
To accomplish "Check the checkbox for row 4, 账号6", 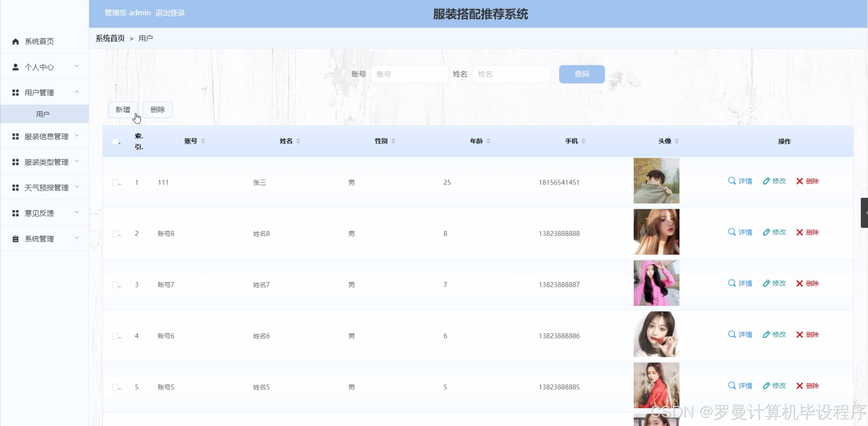I will tap(115, 336).
